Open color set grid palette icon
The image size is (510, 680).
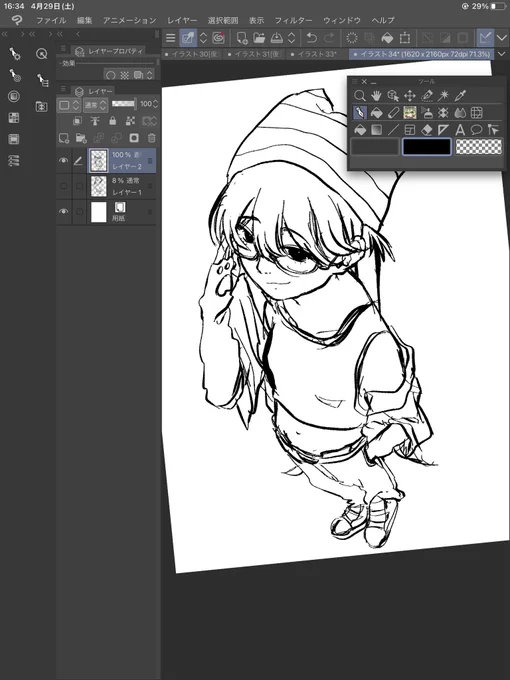[x=14, y=118]
